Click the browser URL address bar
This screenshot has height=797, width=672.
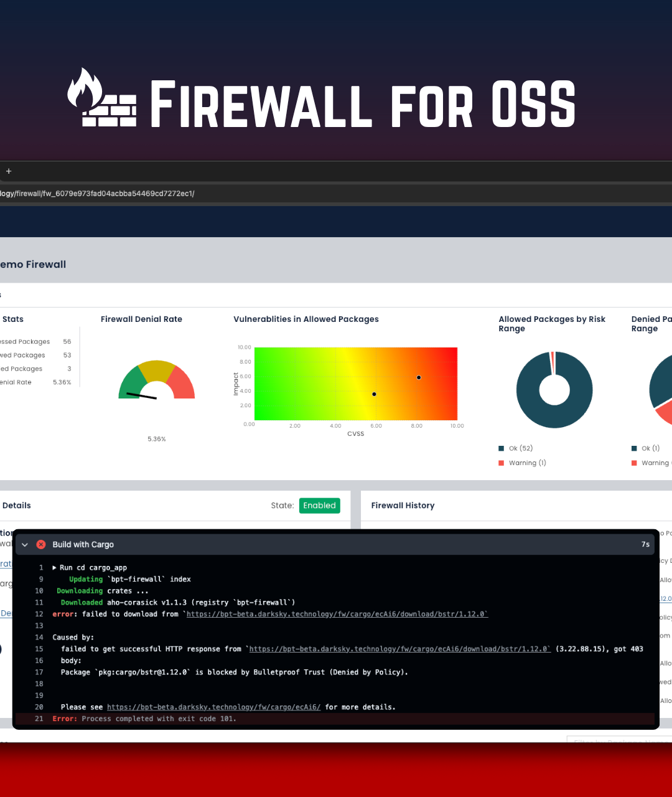[x=336, y=194]
